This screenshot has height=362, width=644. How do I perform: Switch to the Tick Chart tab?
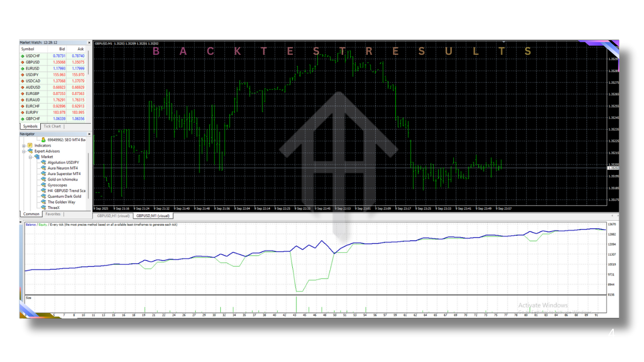click(52, 126)
